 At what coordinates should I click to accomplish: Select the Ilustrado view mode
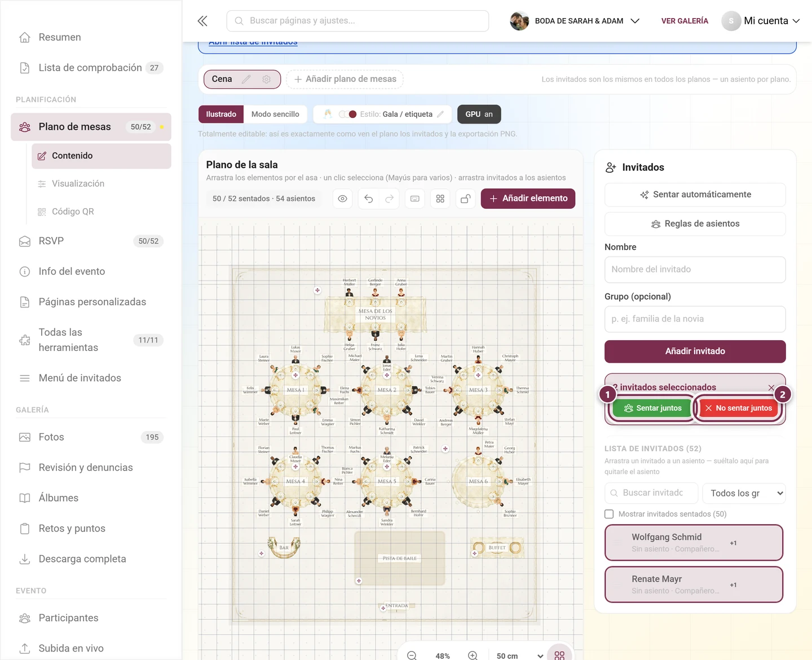[x=221, y=114]
